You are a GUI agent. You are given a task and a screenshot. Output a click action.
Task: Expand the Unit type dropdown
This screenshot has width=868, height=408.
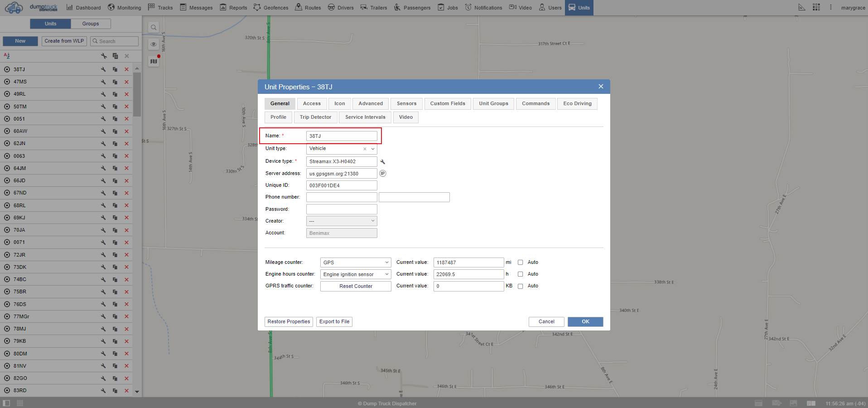(373, 149)
